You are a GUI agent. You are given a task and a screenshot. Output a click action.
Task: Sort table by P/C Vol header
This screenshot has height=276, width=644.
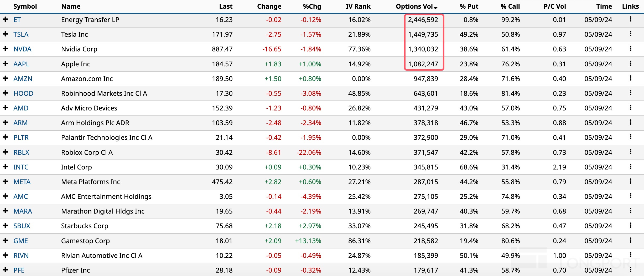(554, 7)
